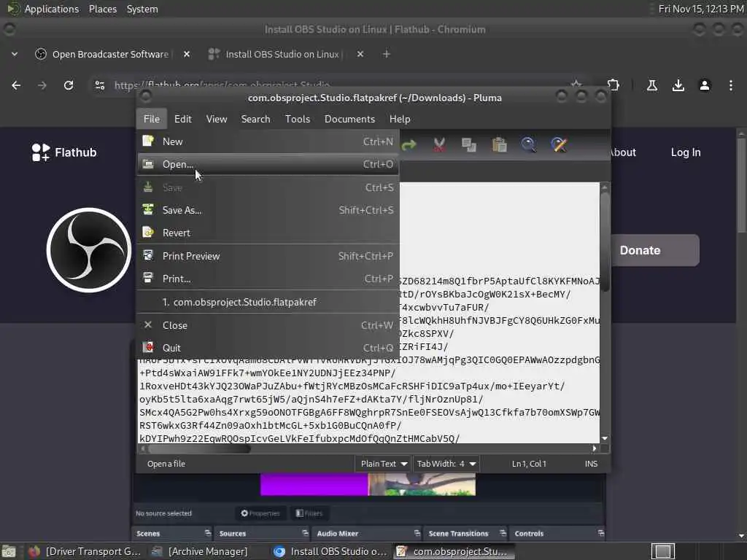Open the Places menu in top panel

click(x=102, y=9)
